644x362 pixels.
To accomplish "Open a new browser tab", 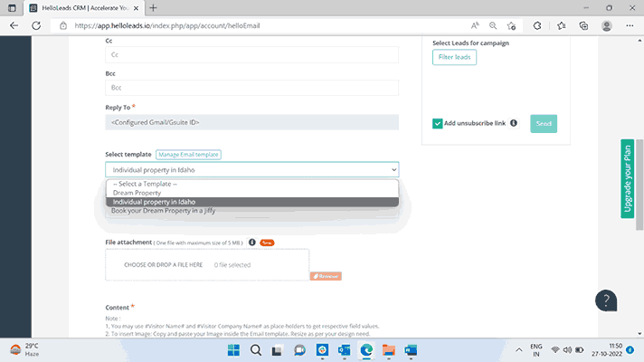I will coord(153,8).
